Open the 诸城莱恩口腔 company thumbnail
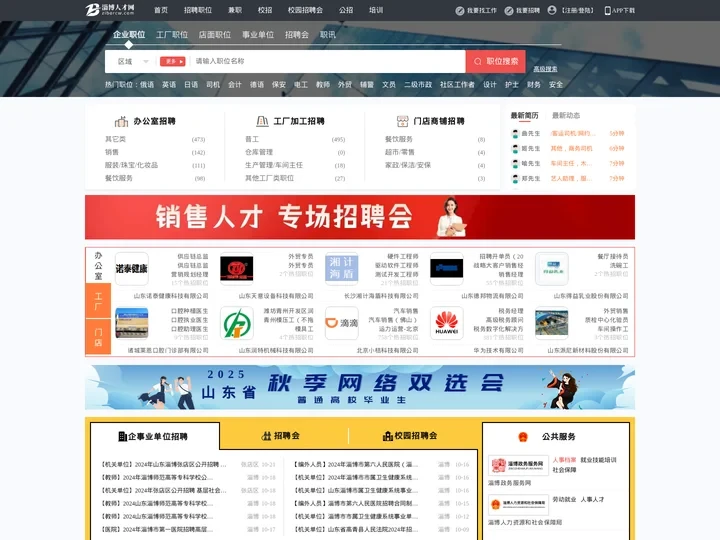 click(132, 323)
